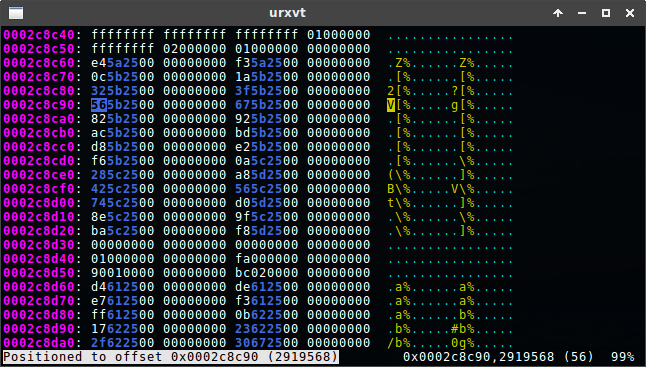
Task: Click hex word 0a5c2500
Action: pos(267,161)
